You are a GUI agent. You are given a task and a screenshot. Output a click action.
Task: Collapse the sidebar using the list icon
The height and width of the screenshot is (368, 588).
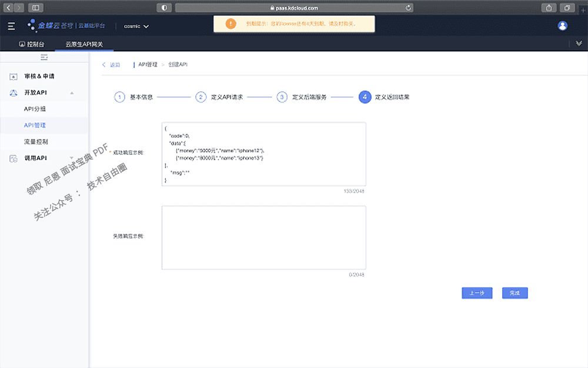click(44, 57)
